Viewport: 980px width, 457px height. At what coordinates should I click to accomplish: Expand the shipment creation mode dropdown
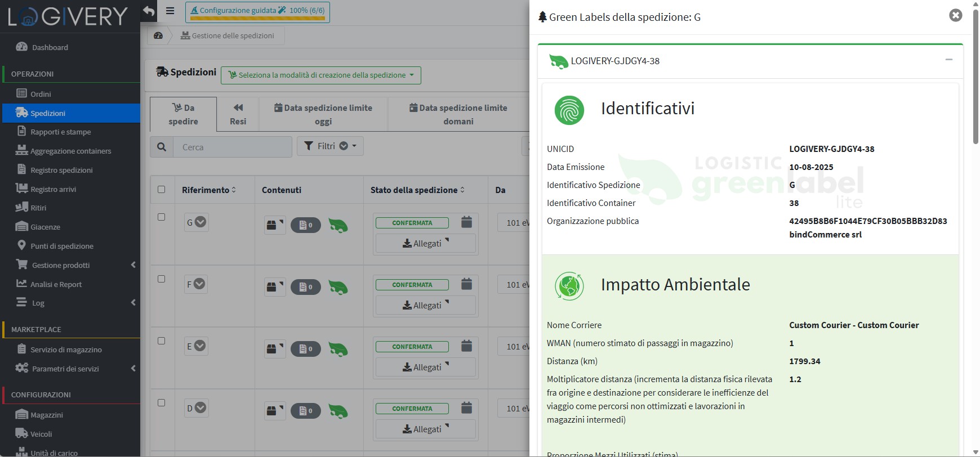[321, 75]
